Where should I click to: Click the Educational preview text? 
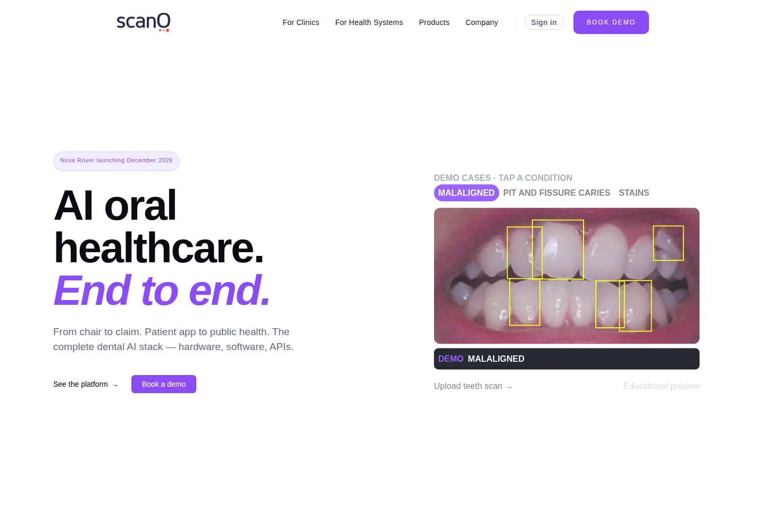pyautogui.click(x=661, y=386)
